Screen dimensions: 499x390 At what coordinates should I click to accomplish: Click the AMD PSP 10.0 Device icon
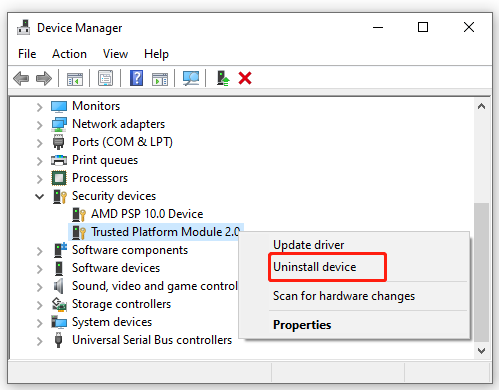coord(79,214)
